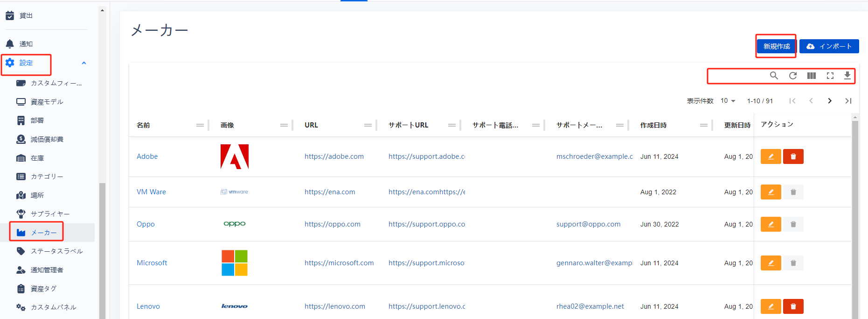This screenshot has width=868, height=319.
Task: Sort by the 名前 column header
Action: [143, 125]
